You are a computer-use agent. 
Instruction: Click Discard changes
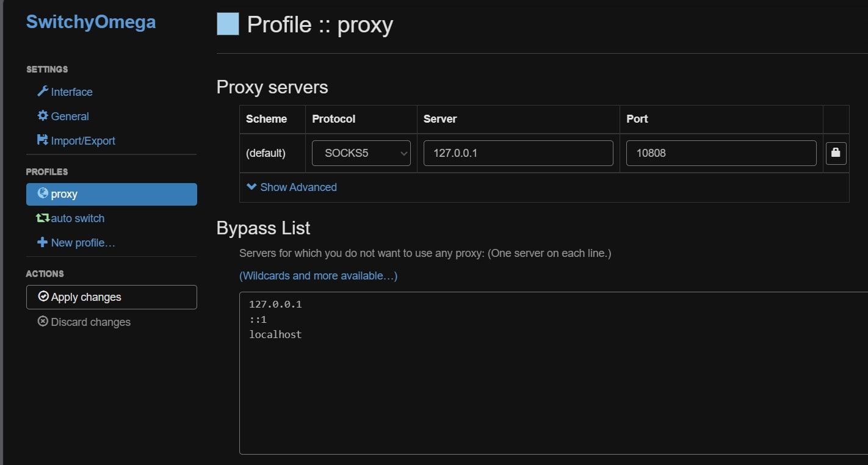tap(84, 322)
